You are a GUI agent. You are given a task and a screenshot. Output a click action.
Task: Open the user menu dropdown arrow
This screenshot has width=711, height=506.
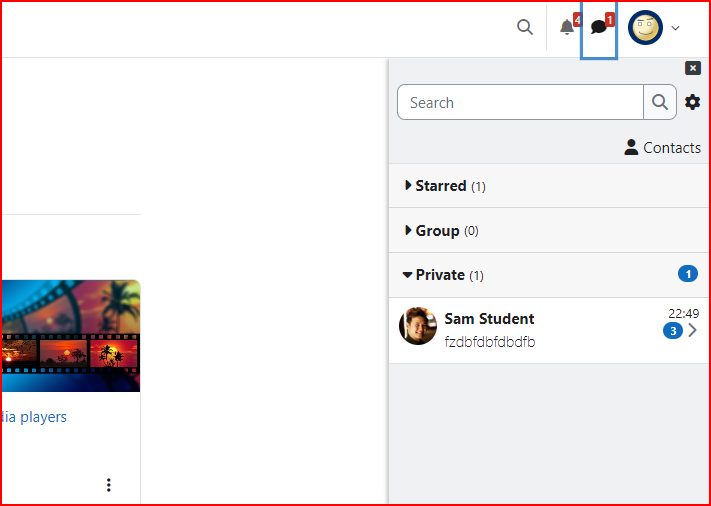(675, 28)
